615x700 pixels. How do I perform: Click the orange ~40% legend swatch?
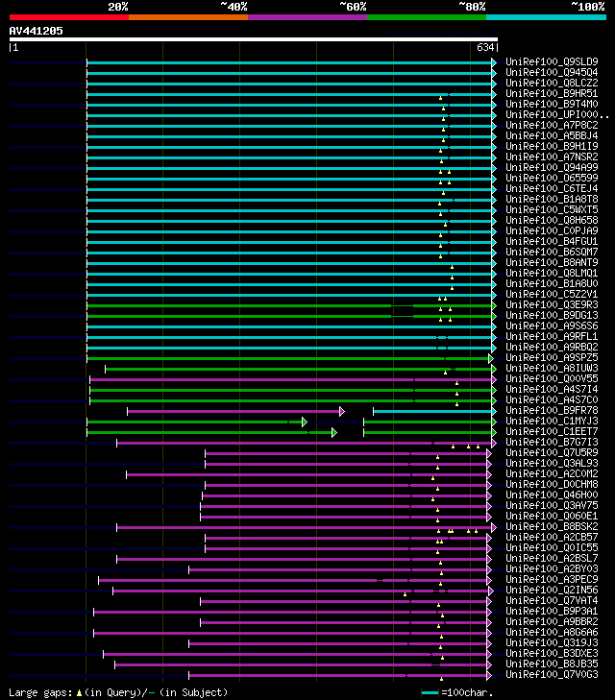click(x=188, y=17)
